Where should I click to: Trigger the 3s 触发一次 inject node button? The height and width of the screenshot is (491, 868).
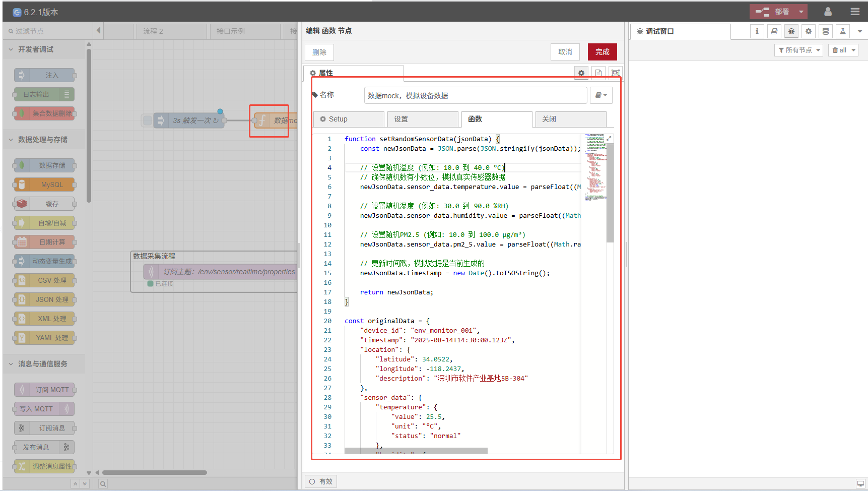pos(147,120)
